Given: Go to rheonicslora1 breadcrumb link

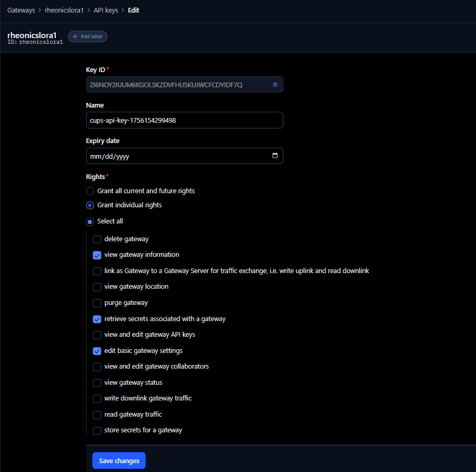Looking at the screenshot, I should tap(64, 10).
